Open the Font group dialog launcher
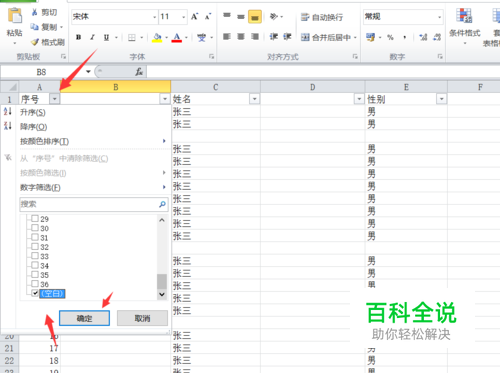 pos(211,57)
